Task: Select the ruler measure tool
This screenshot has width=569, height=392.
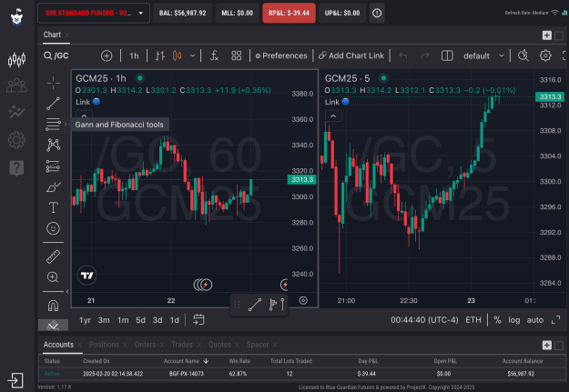Action: pyautogui.click(x=54, y=256)
